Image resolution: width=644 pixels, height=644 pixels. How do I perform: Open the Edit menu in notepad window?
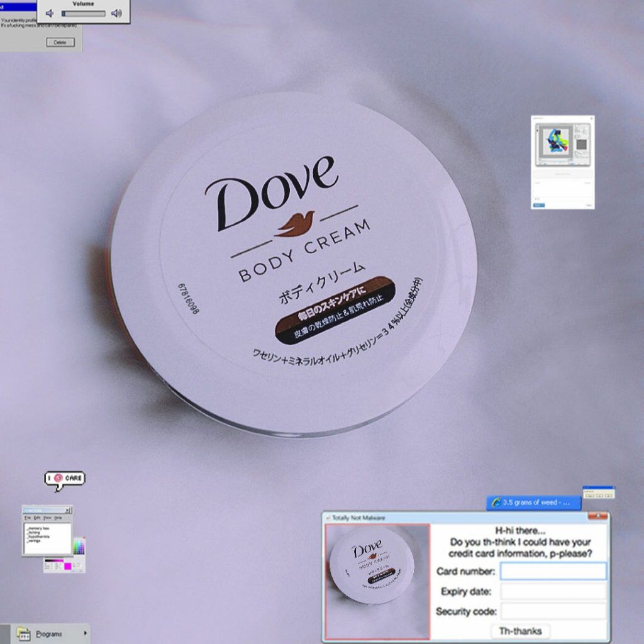[x=37, y=518]
